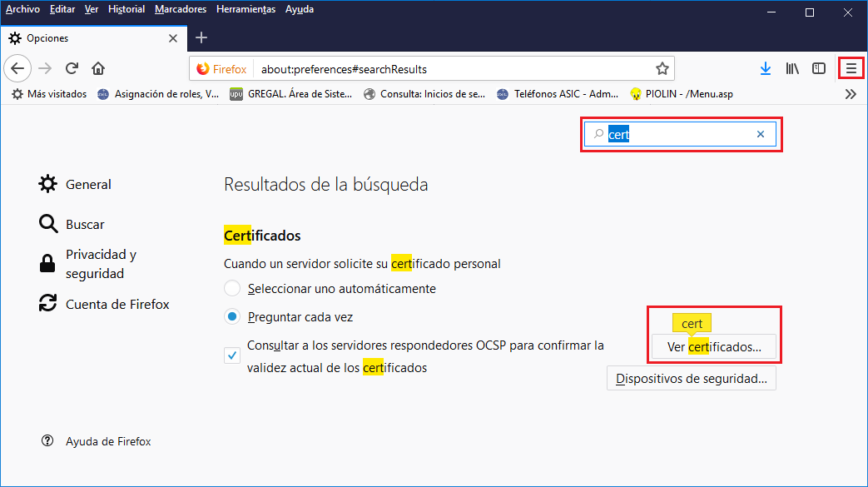Viewport: 868px width, 487px height.
Task: Go to the home page icon
Action: [98, 68]
